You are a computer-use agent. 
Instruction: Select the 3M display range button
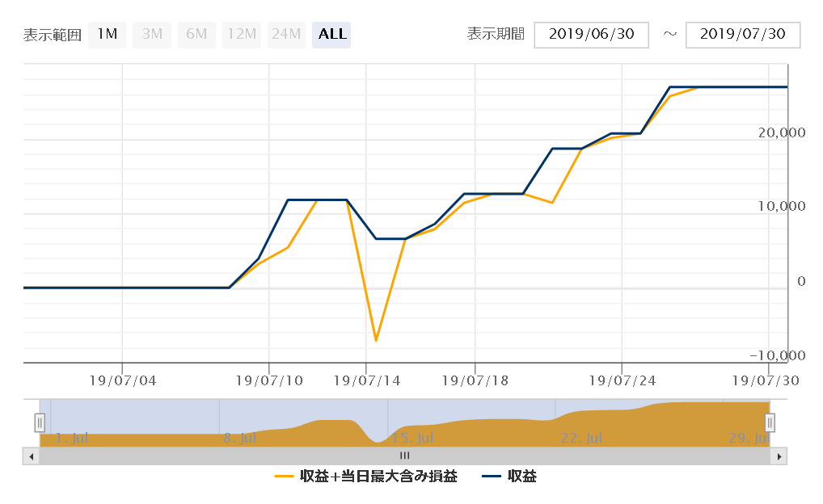[152, 35]
